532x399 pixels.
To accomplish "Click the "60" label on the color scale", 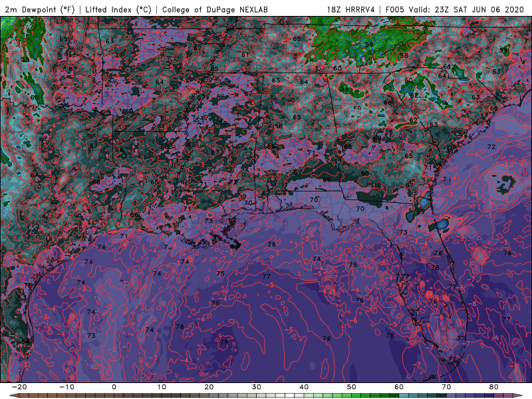I will (399, 387).
